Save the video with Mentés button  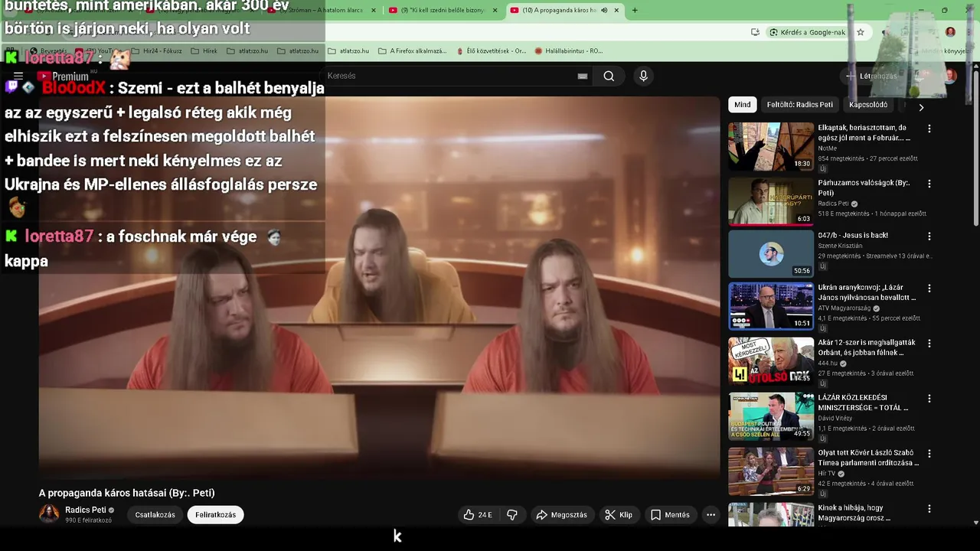(670, 515)
